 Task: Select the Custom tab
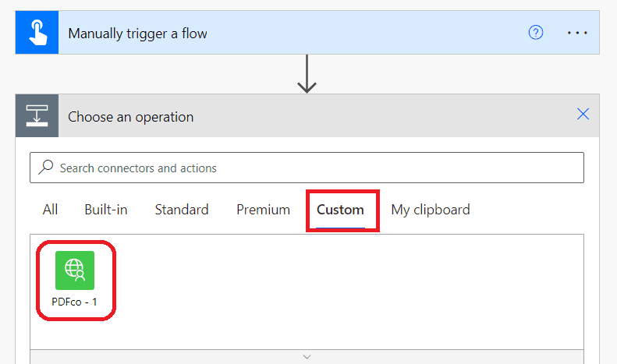[x=340, y=210]
